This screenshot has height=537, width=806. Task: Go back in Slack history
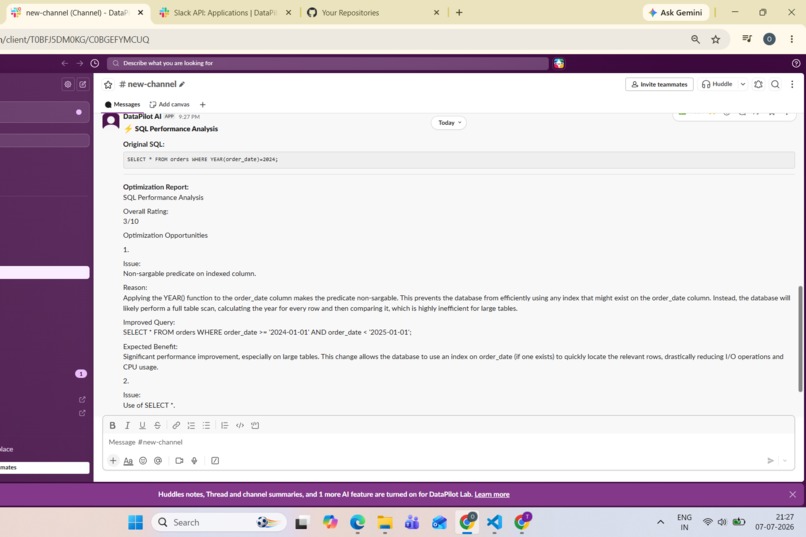pyautogui.click(x=65, y=63)
